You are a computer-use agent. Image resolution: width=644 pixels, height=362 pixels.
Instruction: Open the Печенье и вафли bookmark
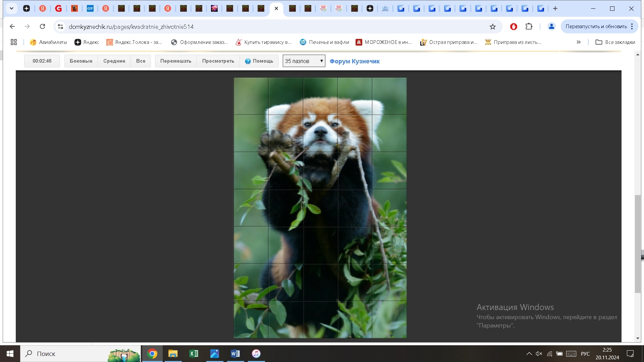[324, 42]
